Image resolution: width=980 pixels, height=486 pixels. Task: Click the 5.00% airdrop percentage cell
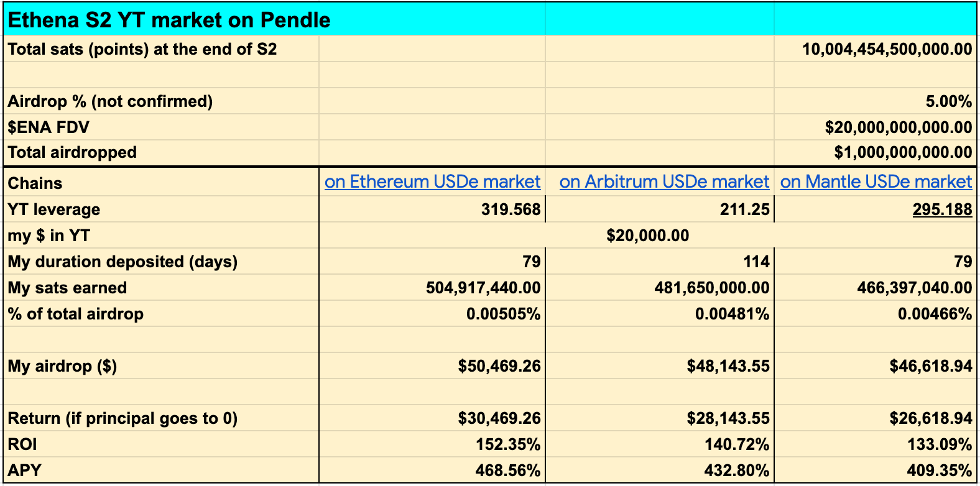pos(948,101)
